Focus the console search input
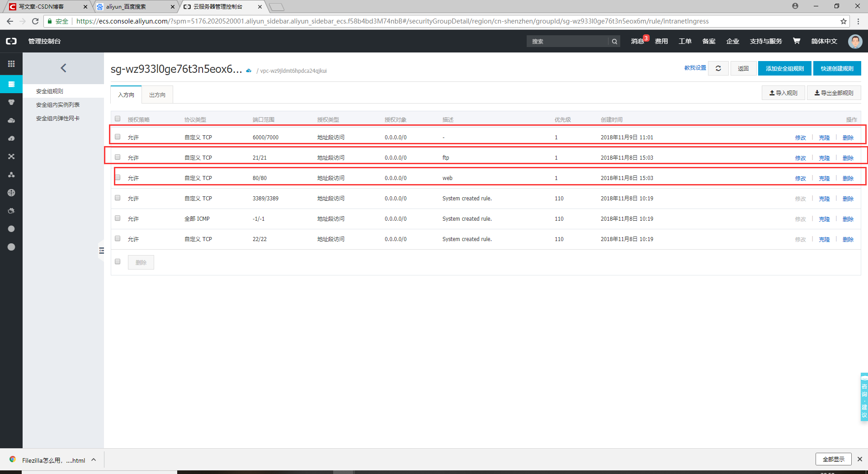 point(568,41)
